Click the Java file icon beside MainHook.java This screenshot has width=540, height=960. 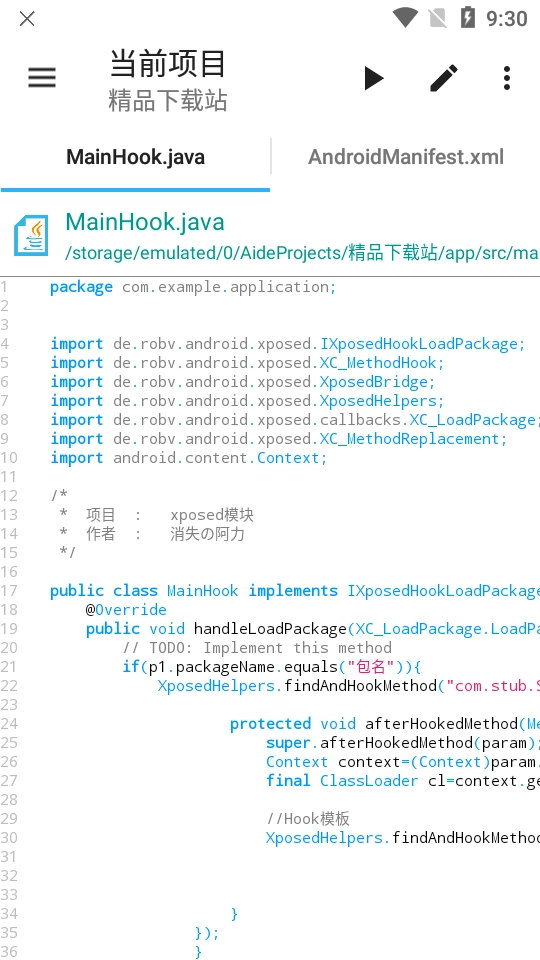click(x=31, y=236)
